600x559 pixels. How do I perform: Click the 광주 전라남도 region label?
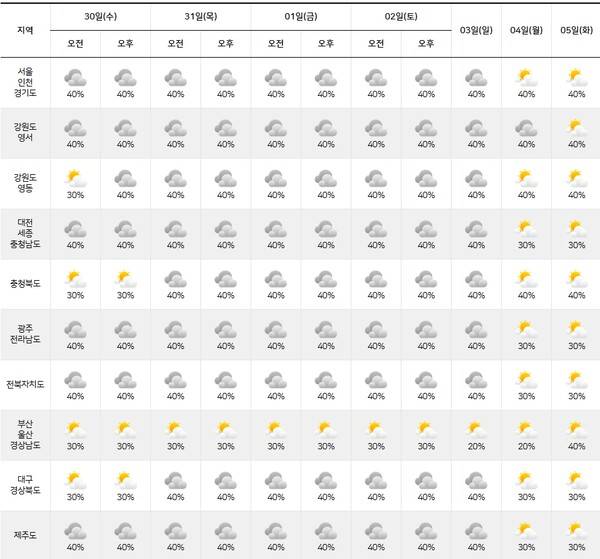click(25, 334)
